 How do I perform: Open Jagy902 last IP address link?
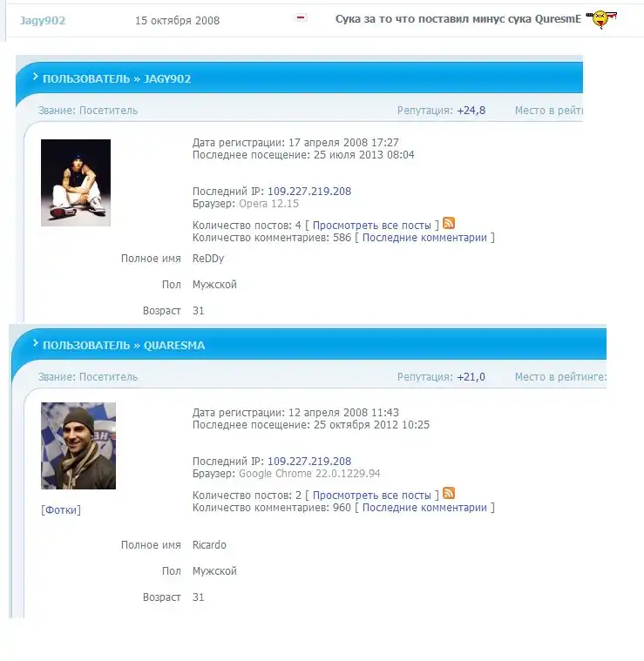(x=309, y=192)
